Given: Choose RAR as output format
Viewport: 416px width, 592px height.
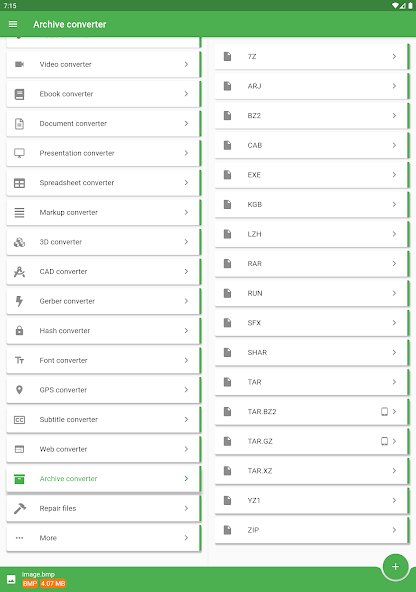Looking at the screenshot, I should tap(312, 264).
